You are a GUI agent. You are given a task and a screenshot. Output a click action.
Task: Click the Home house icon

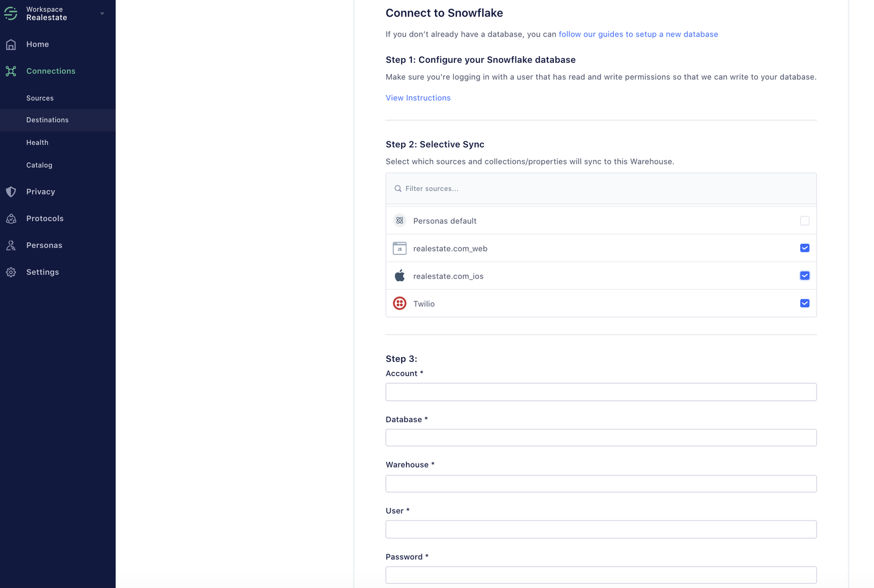(11, 44)
